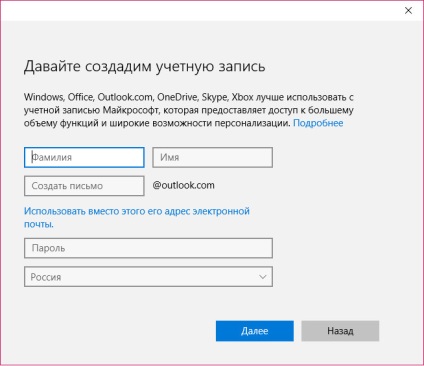
Task: Click the Давайте создадим учетную запись heading
Action: (x=145, y=66)
